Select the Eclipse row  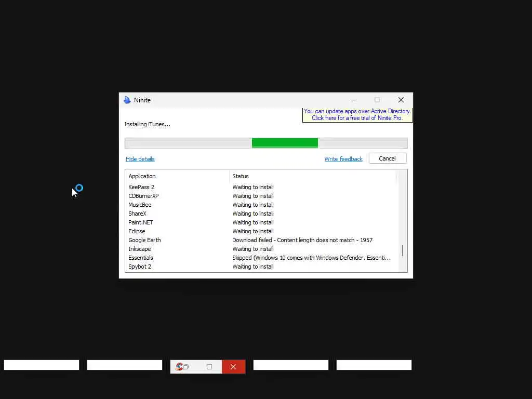(262, 231)
